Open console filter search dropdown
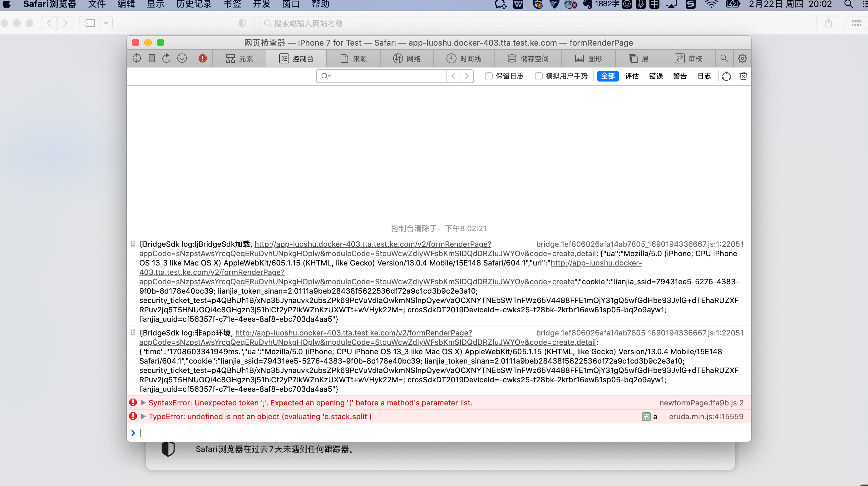868x486 pixels. pyautogui.click(x=326, y=76)
